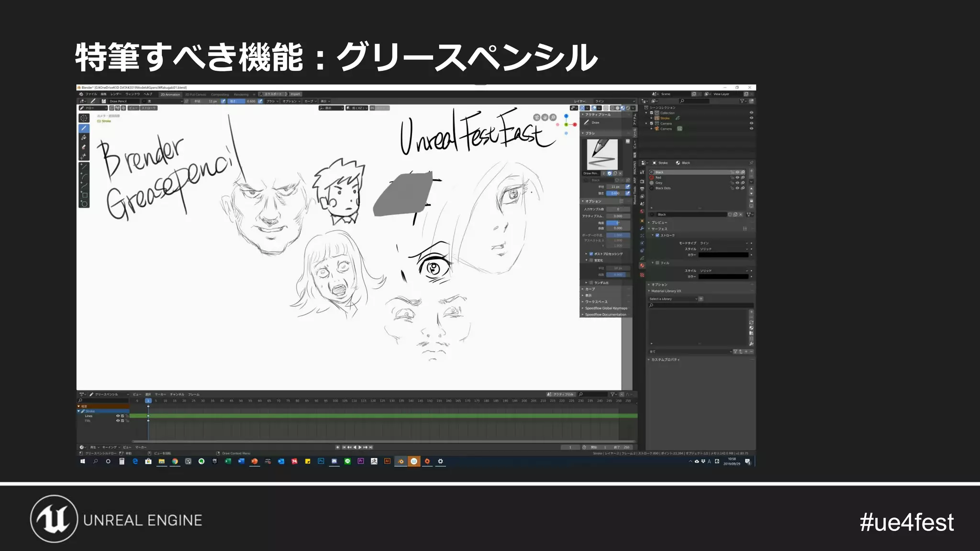
Task: Open the stroke カラー black swatch
Action: 724,255
